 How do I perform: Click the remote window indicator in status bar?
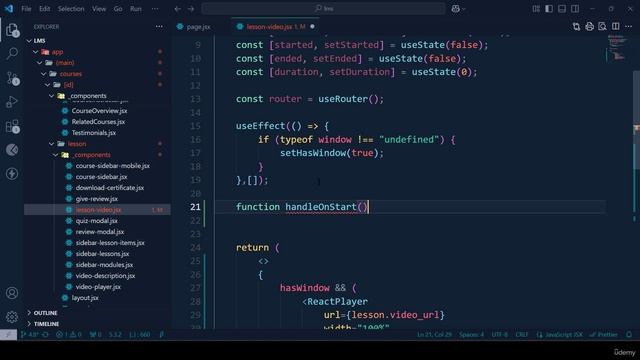click(8, 335)
